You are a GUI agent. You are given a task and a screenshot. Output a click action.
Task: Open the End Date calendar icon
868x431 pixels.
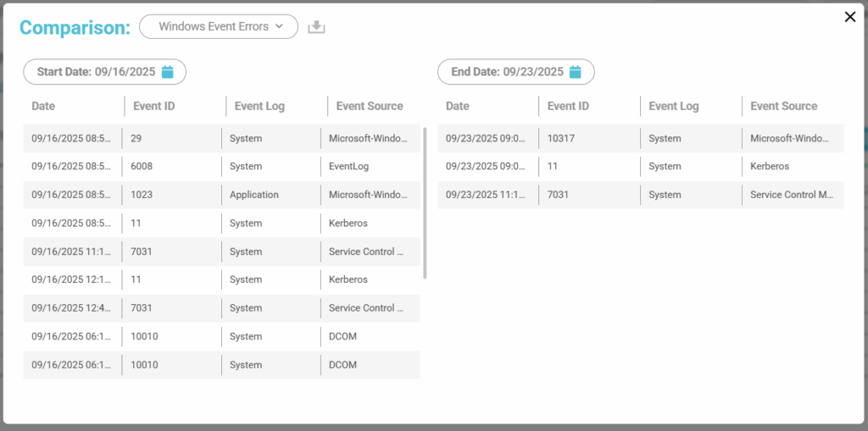point(576,72)
